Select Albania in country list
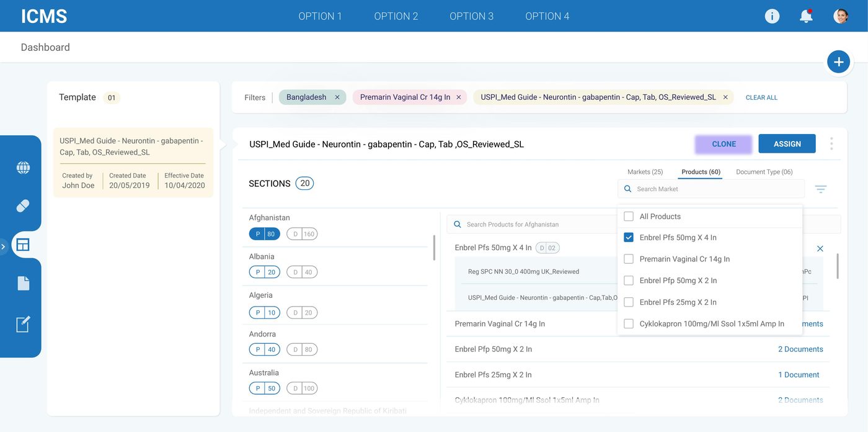 [x=262, y=256]
